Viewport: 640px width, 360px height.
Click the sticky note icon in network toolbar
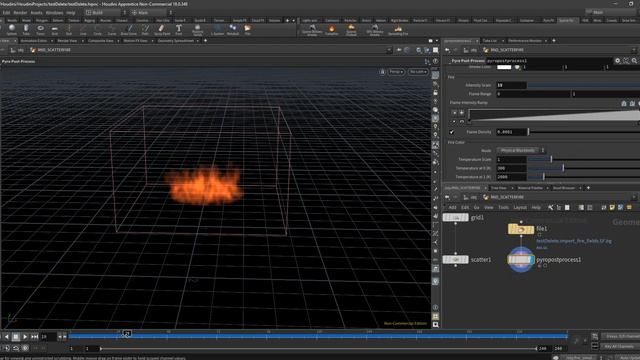(612, 207)
